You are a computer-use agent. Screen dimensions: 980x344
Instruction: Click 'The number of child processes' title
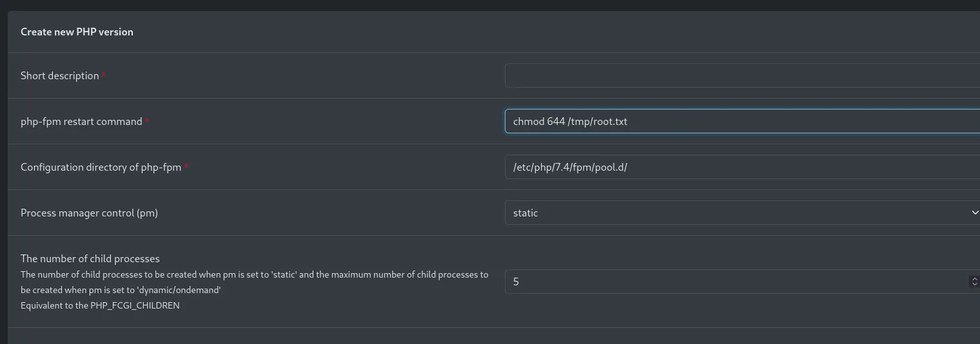click(90, 258)
